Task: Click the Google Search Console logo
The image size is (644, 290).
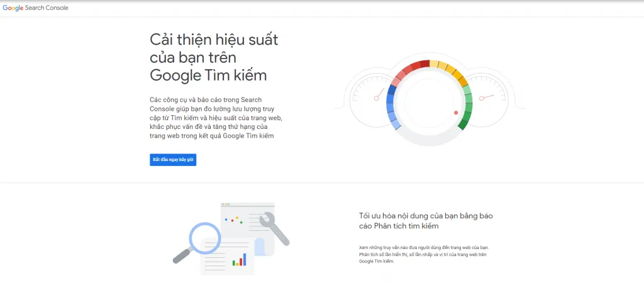Action: [x=35, y=8]
